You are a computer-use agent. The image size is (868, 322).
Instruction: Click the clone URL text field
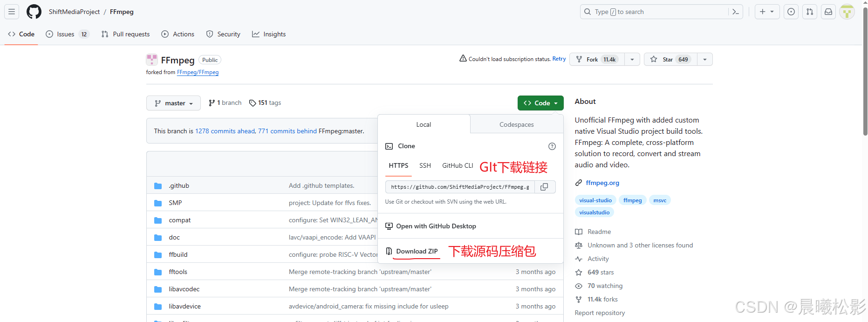[460, 187]
